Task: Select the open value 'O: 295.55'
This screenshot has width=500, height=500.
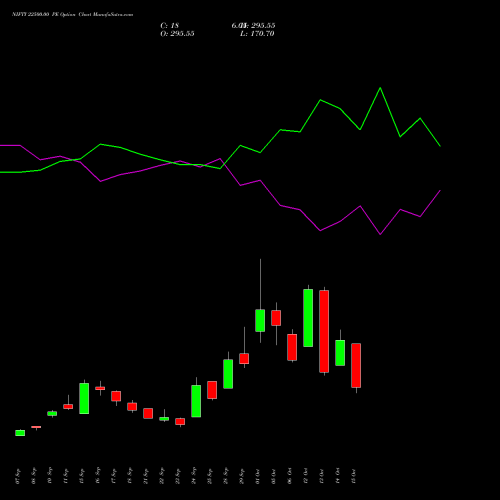Action: click(177, 34)
